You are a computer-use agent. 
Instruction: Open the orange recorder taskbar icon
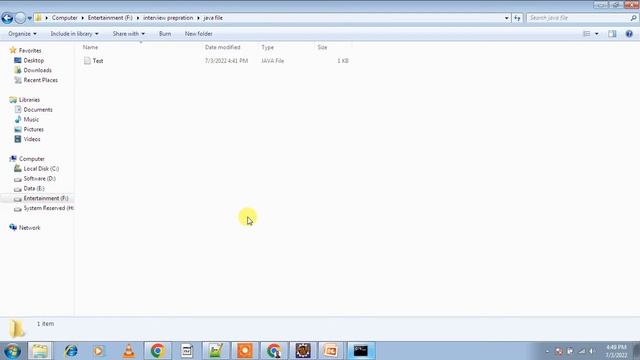[244, 351]
